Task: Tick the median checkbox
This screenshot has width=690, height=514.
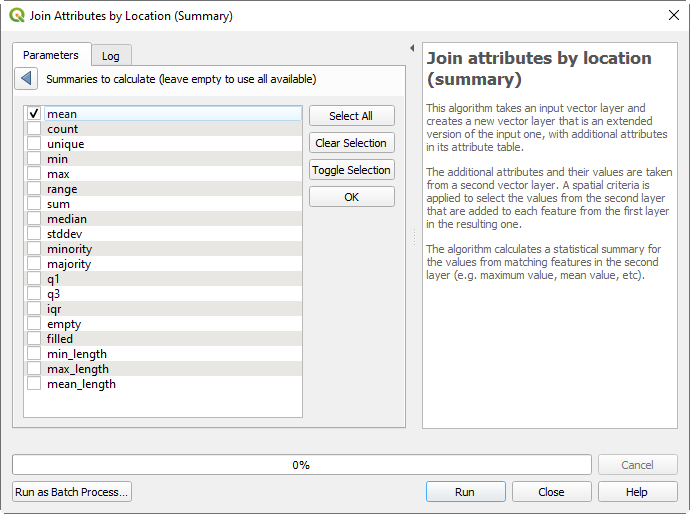Action: (x=34, y=219)
